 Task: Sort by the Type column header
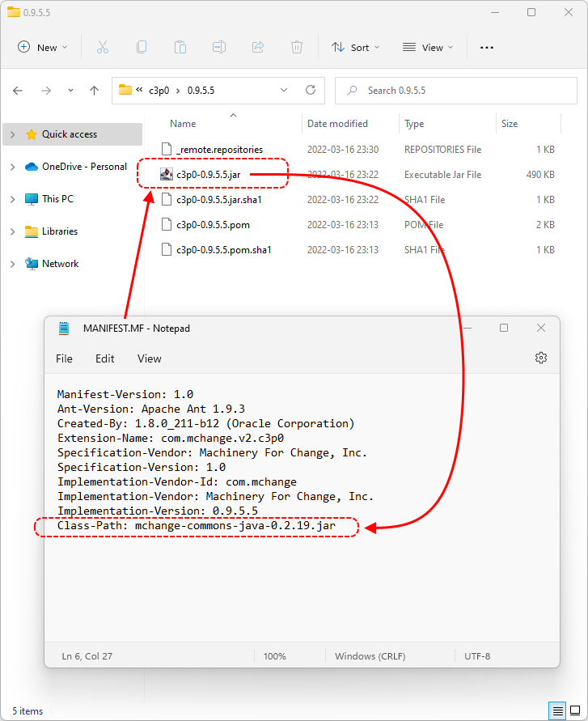414,124
